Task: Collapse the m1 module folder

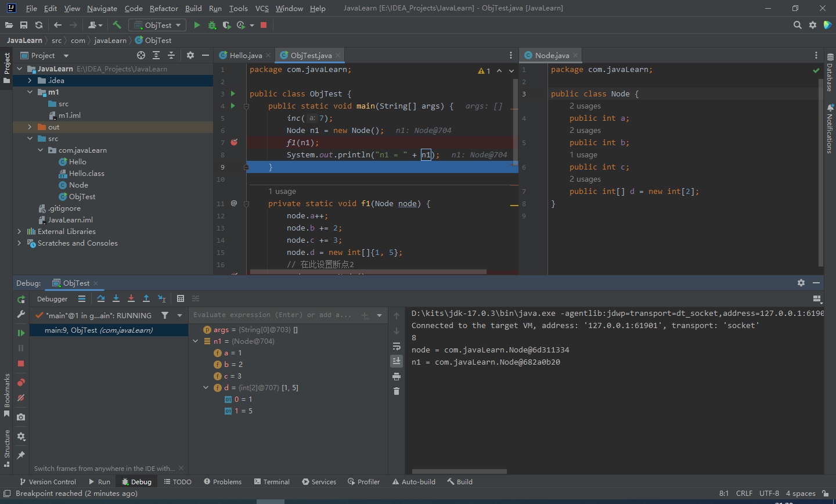Action: coord(30,92)
